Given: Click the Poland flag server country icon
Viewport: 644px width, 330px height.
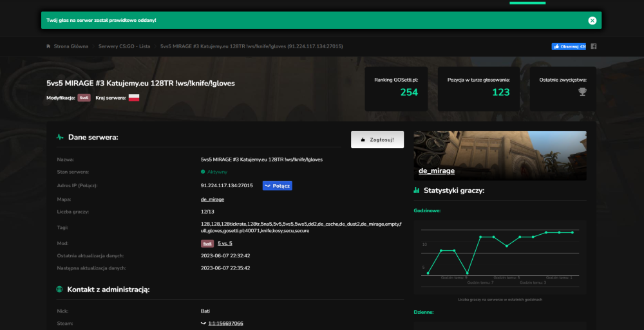Looking at the screenshot, I should point(134,98).
